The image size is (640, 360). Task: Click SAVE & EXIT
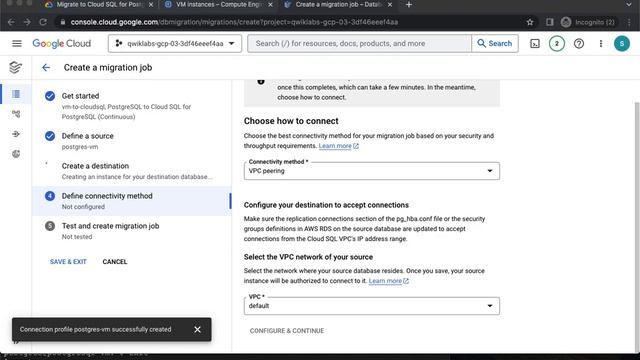(68, 262)
